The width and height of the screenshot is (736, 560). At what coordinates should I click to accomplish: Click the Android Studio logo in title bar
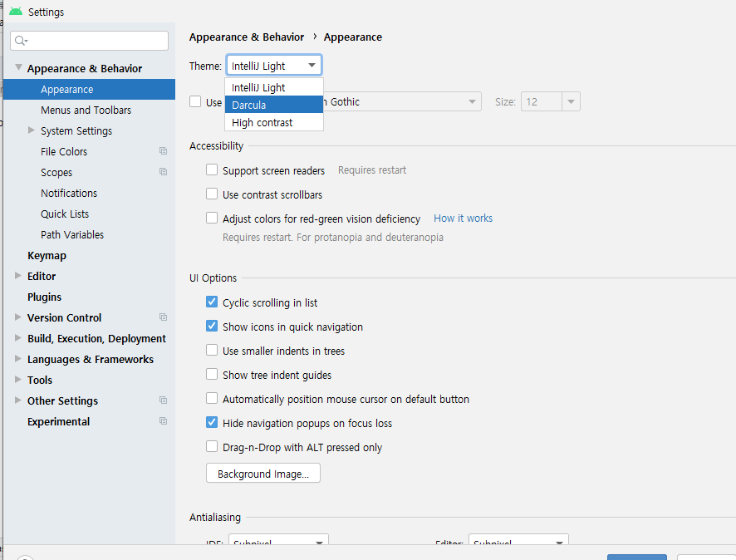click(x=16, y=12)
